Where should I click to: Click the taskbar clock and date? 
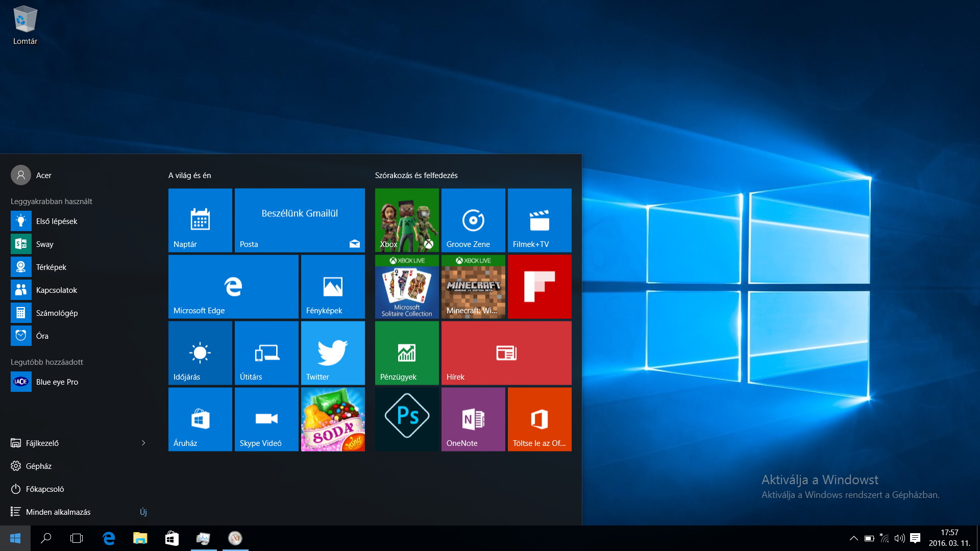[949, 538]
